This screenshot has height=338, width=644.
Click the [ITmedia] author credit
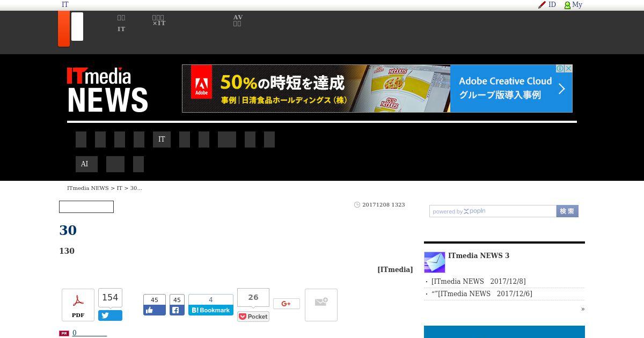[395, 270]
